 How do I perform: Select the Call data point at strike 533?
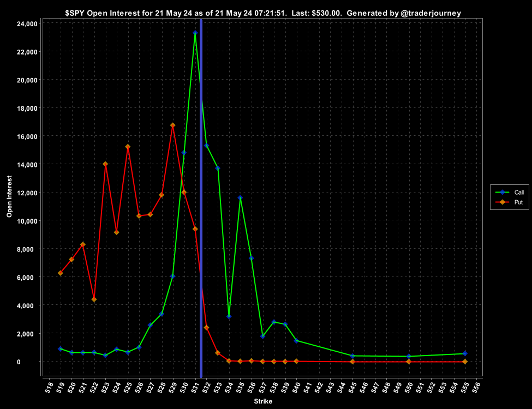click(x=218, y=168)
